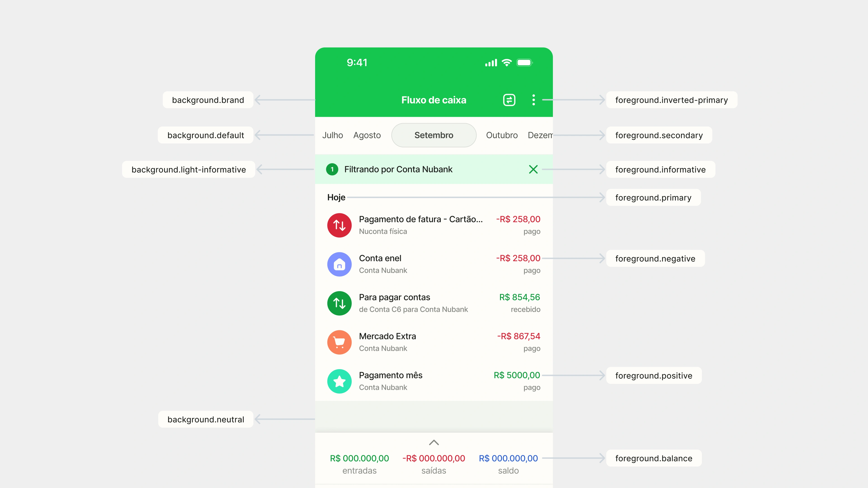Click the 9:41 clock in status bar
This screenshot has height=488, width=868.
pyautogui.click(x=357, y=63)
